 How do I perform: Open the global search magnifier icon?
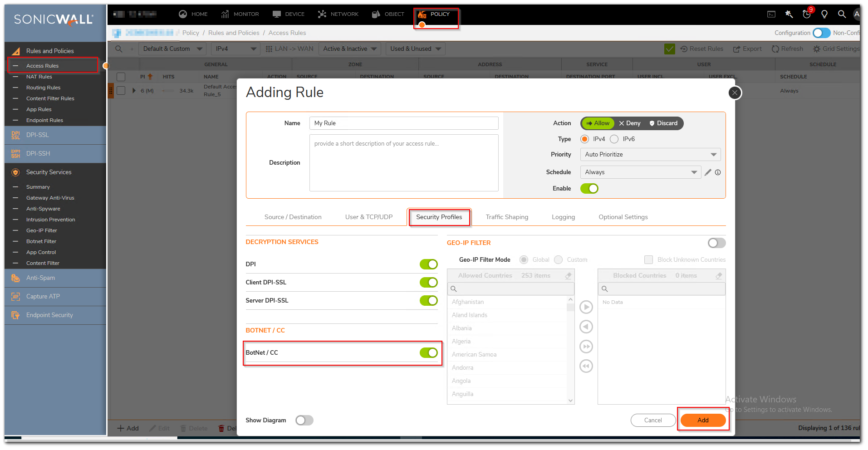coord(842,15)
